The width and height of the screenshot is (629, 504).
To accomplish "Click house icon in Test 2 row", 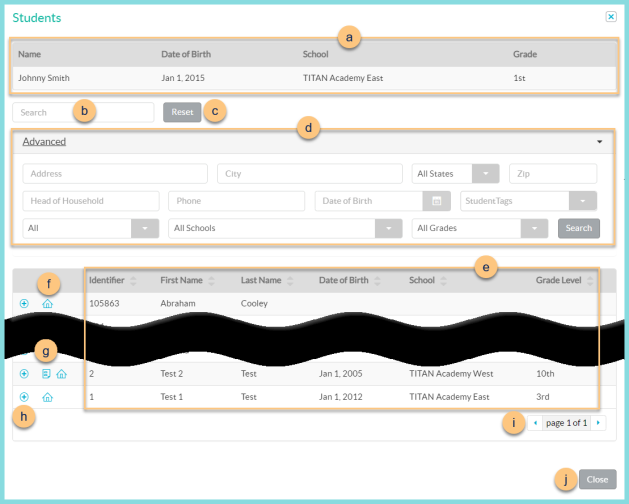I will pos(61,374).
